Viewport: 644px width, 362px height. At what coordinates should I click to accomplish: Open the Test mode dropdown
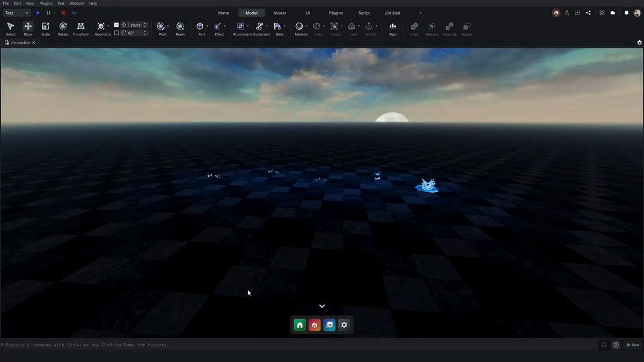17,13
